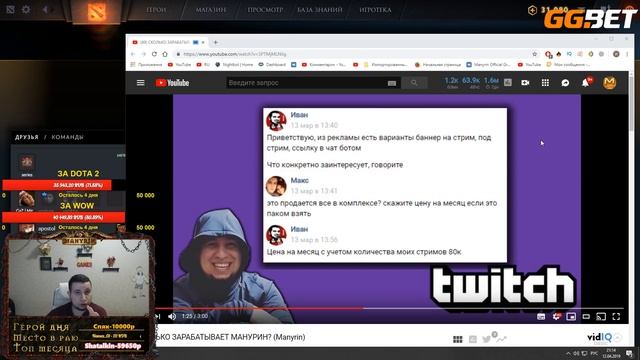Mute the YouTube video volume

(x=172, y=316)
